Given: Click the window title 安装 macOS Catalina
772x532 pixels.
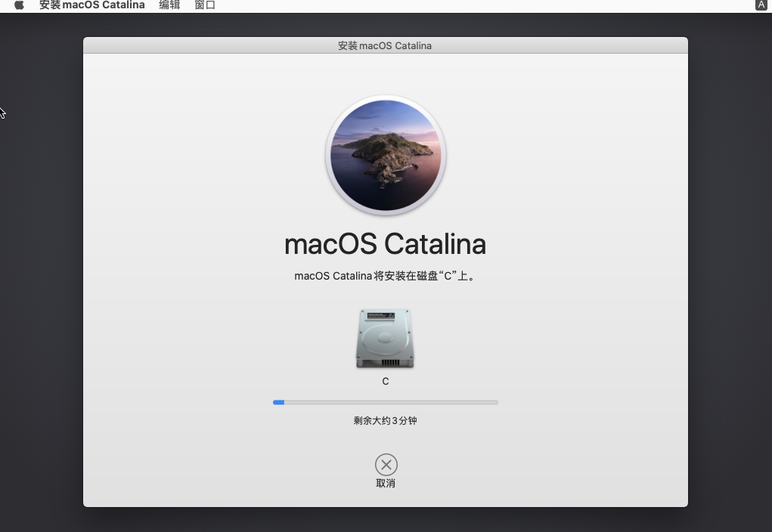Looking at the screenshot, I should click(x=385, y=46).
